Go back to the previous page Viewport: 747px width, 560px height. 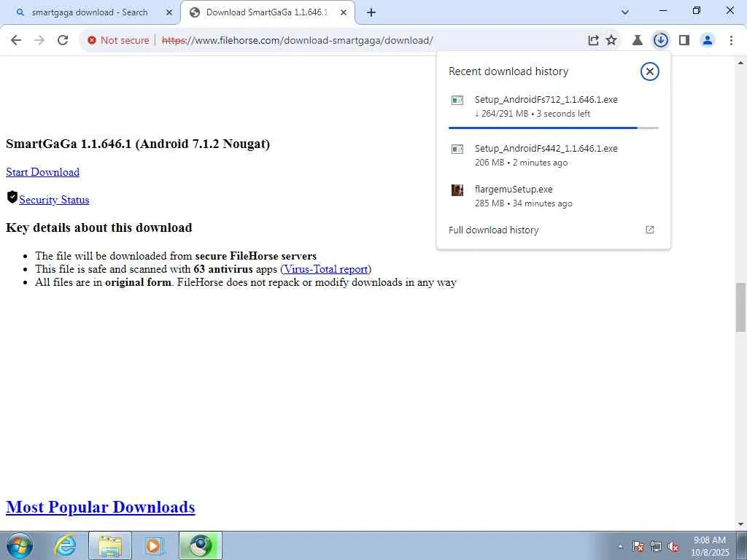click(x=16, y=41)
